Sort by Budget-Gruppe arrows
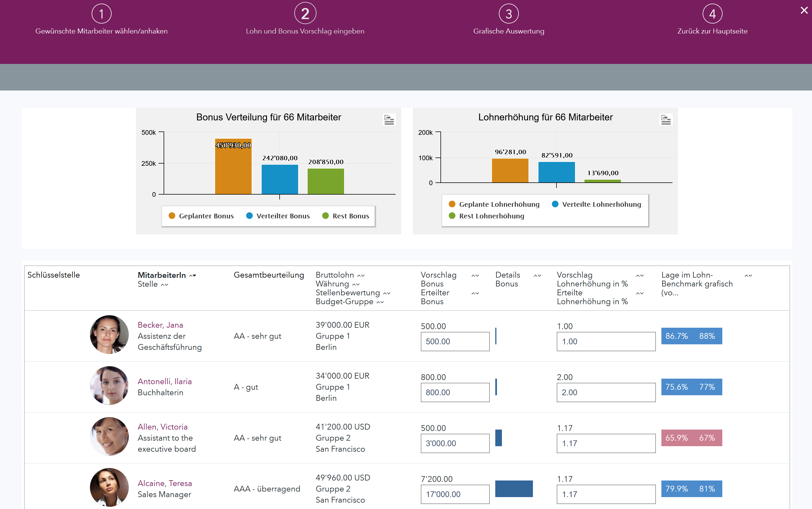 click(x=380, y=302)
